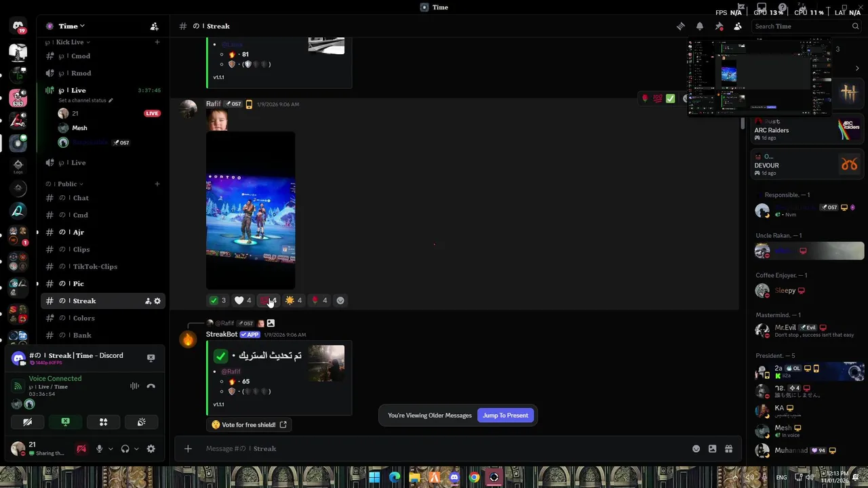Mute the microphone
The image size is (868, 488).
(x=99, y=449)
